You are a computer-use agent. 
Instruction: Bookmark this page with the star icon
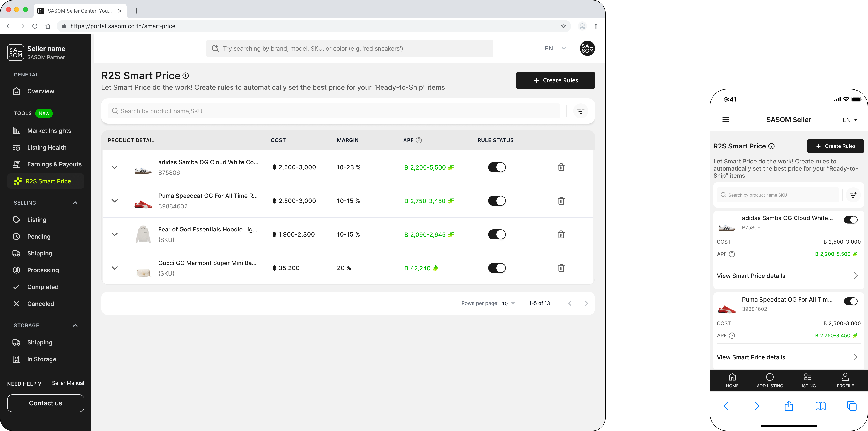563,26
